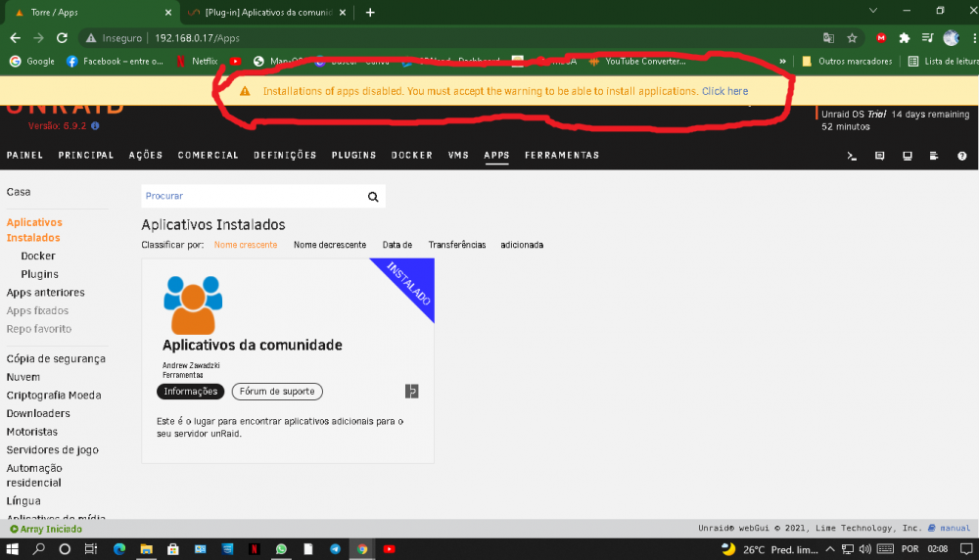This screenshot has height=560, width=979.
Task: Click the browser address bar URL
Action: click(x=197, y=38)
